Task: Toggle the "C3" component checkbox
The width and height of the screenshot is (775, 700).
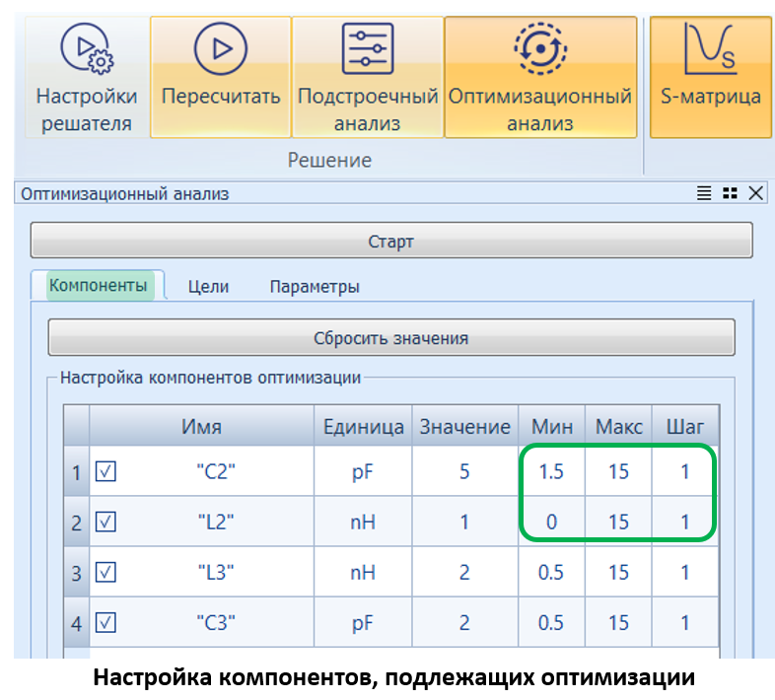Action: point(106,622)
